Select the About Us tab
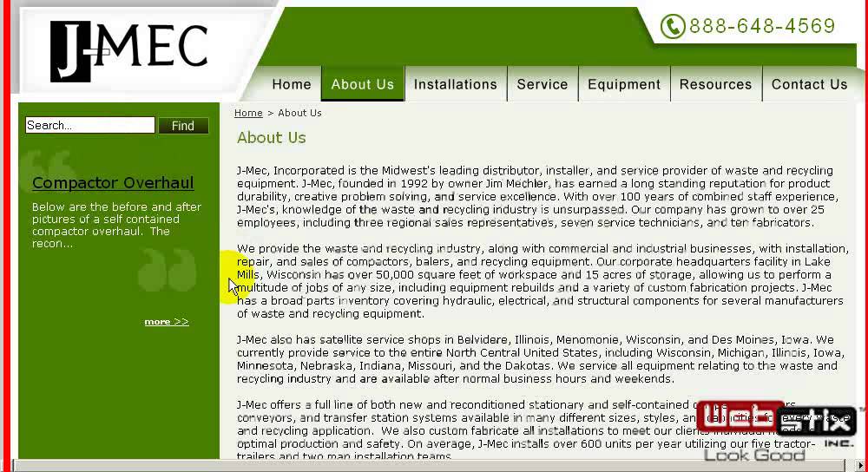The height and width of the screenshot is (472, 868). tap(363, 84)
